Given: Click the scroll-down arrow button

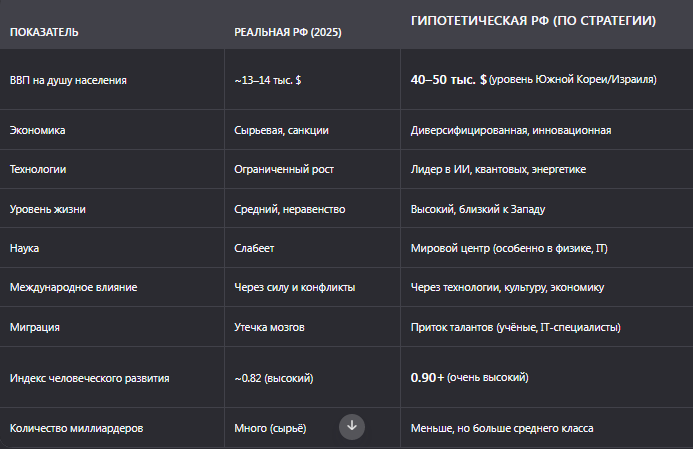Looking at the screenshot, I should (352, 427).
